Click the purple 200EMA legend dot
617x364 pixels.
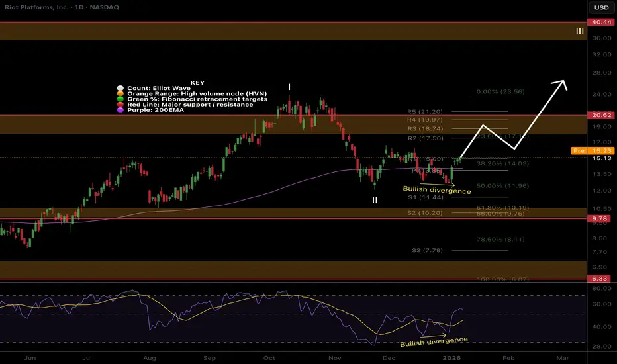pos(120,110)
